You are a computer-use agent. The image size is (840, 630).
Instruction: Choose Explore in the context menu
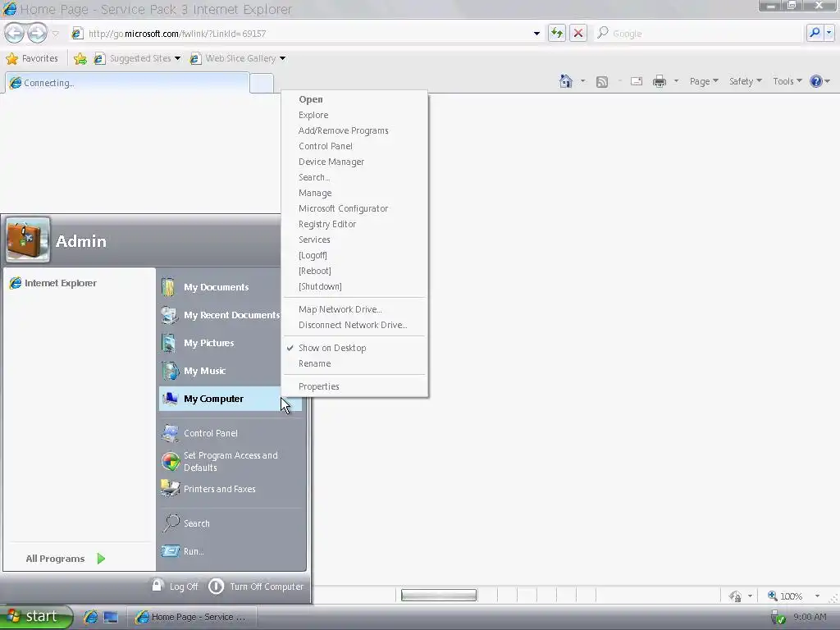[x=354, y=115]
